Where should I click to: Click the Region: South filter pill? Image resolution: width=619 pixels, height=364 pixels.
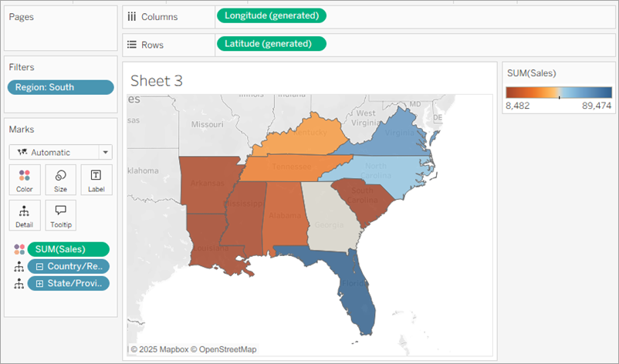pos(60,87)
